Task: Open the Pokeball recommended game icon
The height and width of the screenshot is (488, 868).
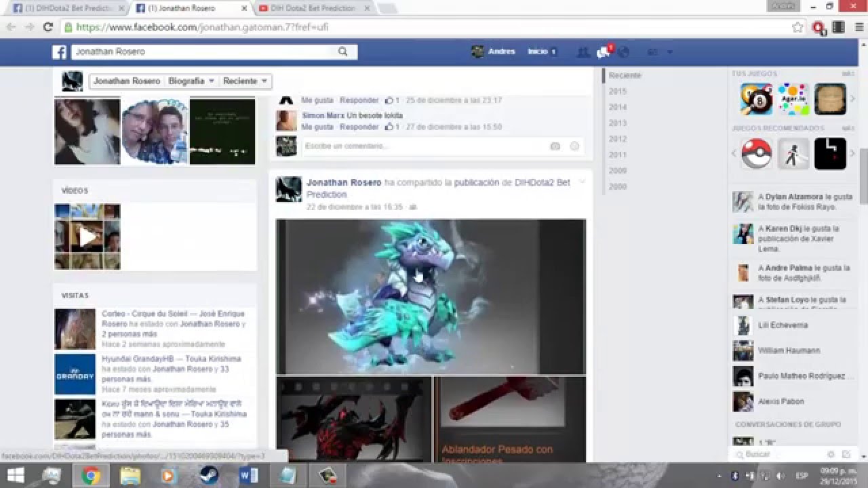Action: pos(756,154)
